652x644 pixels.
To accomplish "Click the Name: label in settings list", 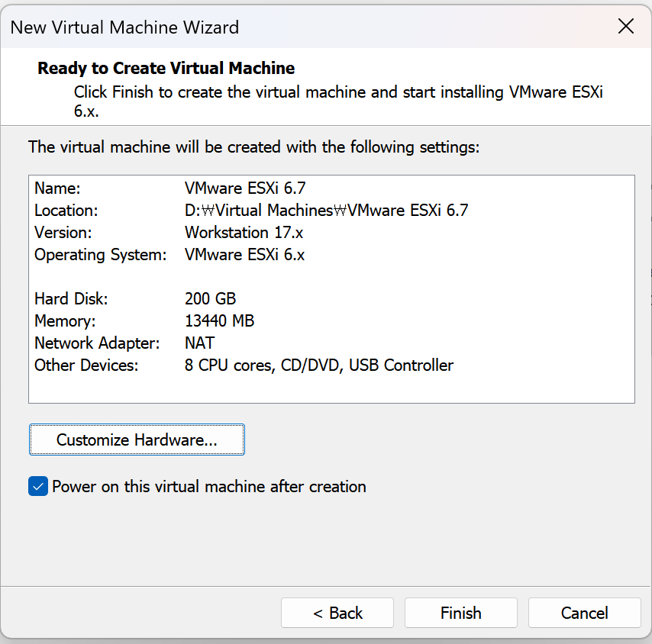I will coord(57,188).
